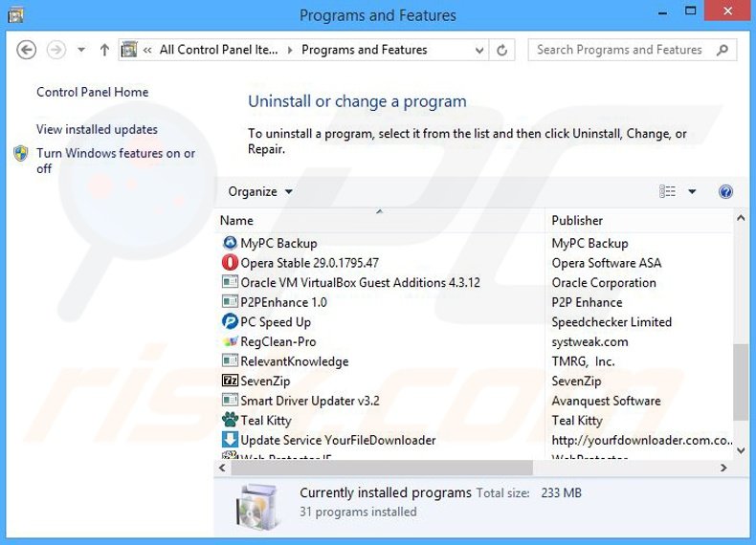756x545 pixels.
Task: Click the horizontal scrollbar thumb
Action: tap(382, 468)
